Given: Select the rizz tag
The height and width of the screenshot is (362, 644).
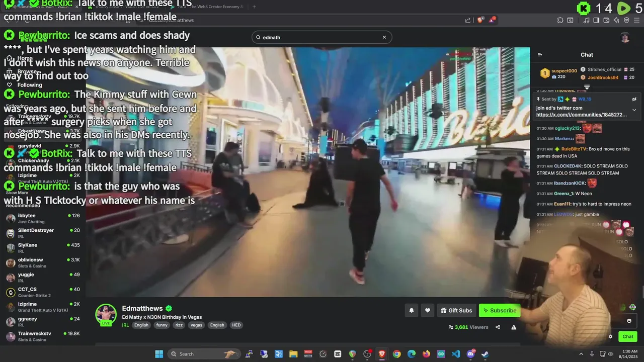Looking at the screenshot, I should tap(179, 325).
